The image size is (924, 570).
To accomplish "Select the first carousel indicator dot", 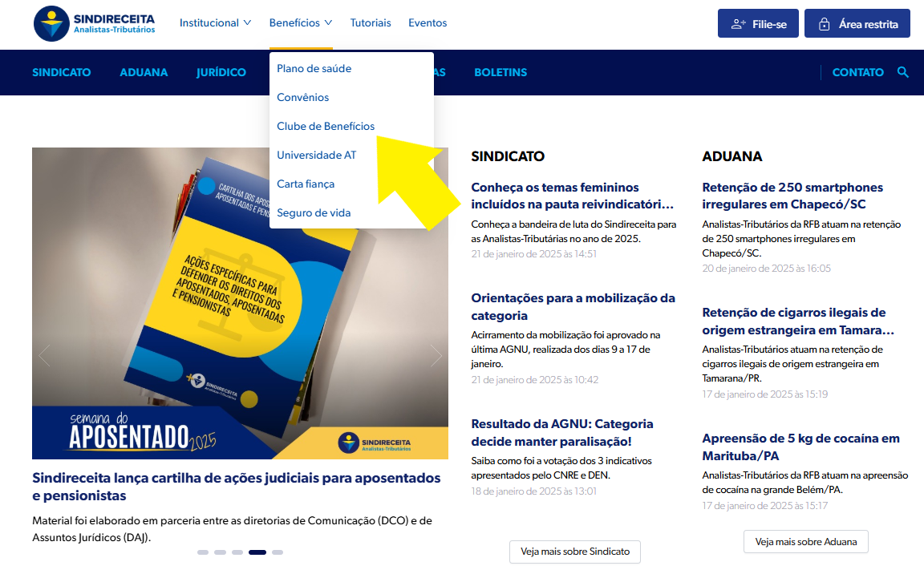I will 203,552.
